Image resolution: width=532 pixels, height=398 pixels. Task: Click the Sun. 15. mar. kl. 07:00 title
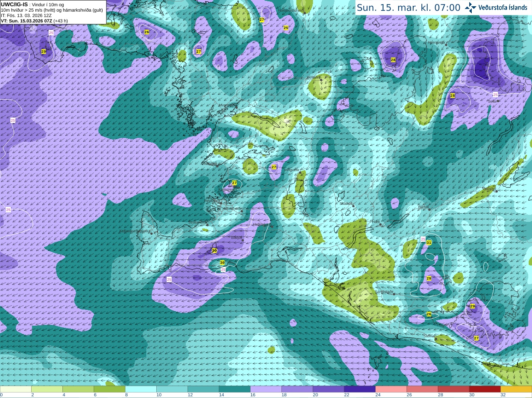point(409,7)
